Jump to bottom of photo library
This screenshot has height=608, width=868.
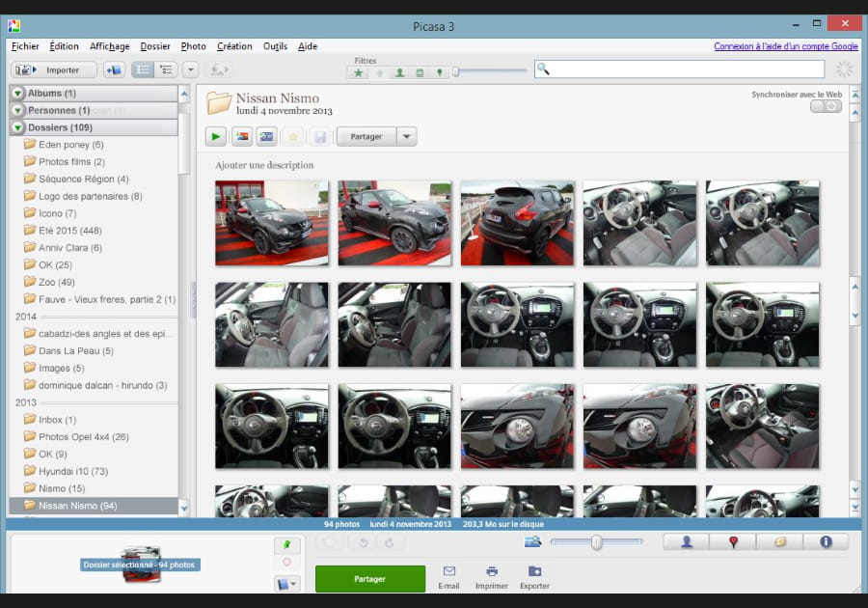[x=855, y=507]
